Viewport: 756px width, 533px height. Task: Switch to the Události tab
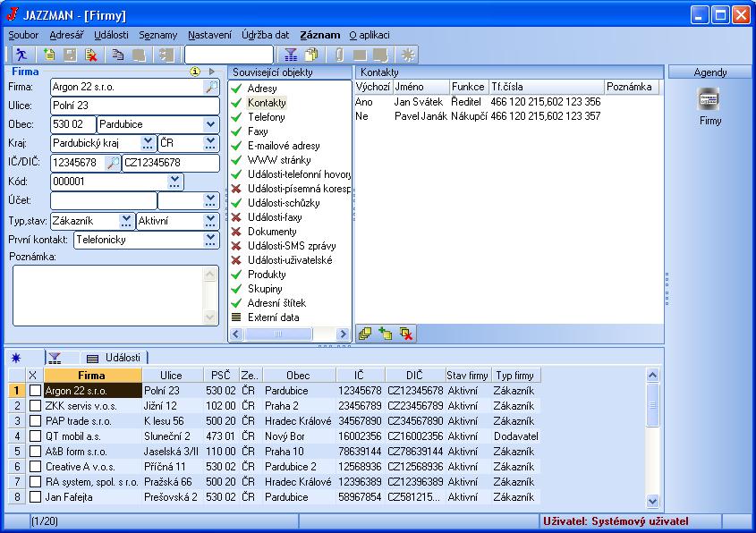click(114, 358)
